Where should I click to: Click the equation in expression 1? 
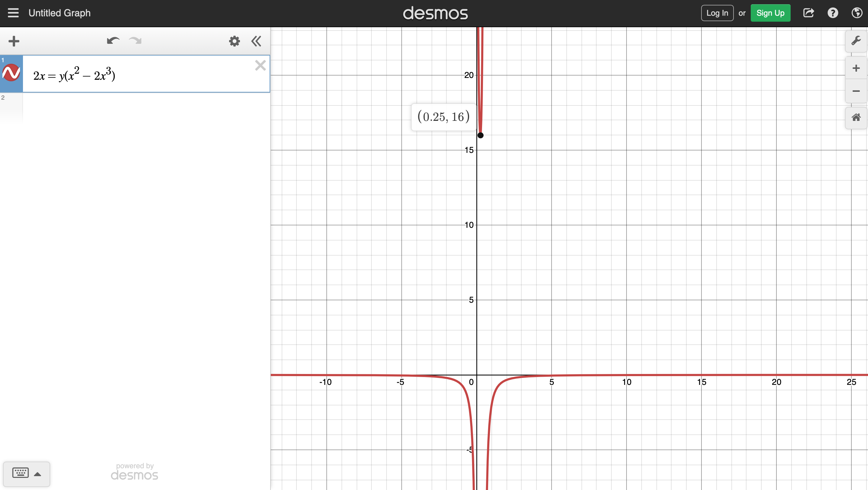[74, 74]
